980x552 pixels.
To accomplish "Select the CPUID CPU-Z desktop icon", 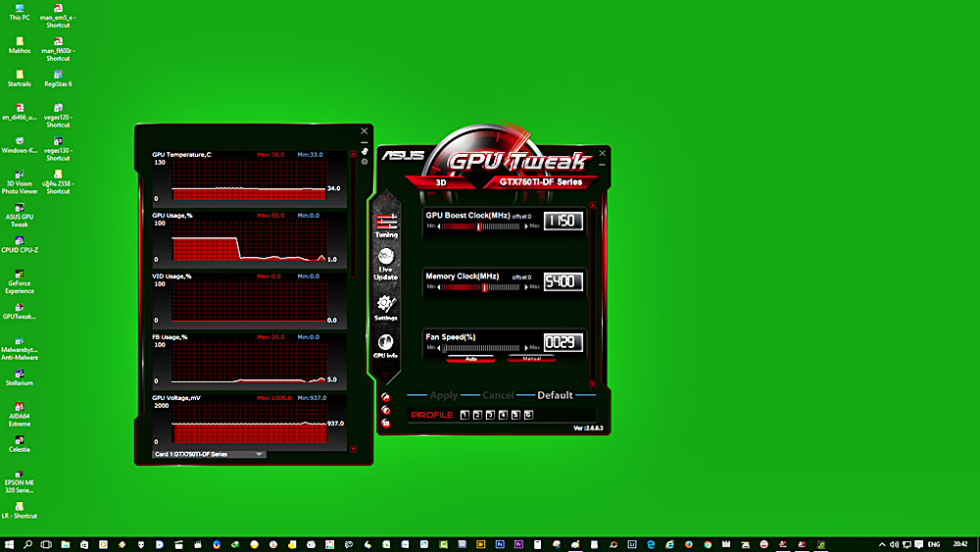I will click(20, 244).
